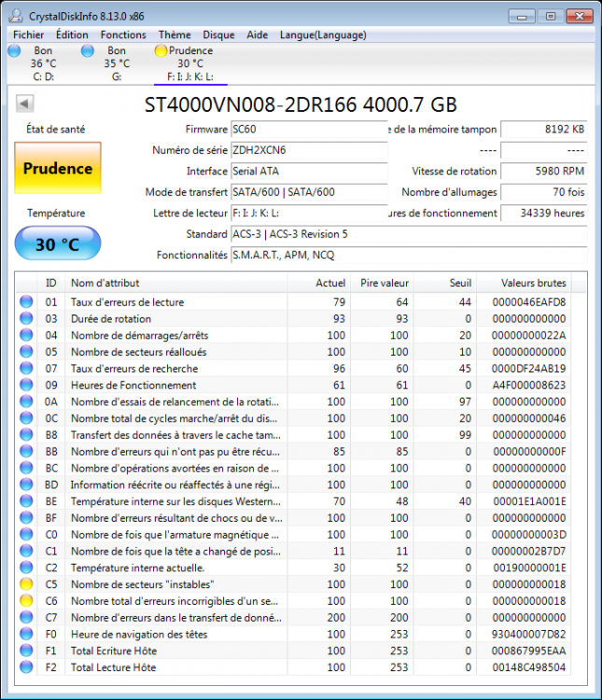Select the F: I: J: K: L: disk tab

coord(190,63)
